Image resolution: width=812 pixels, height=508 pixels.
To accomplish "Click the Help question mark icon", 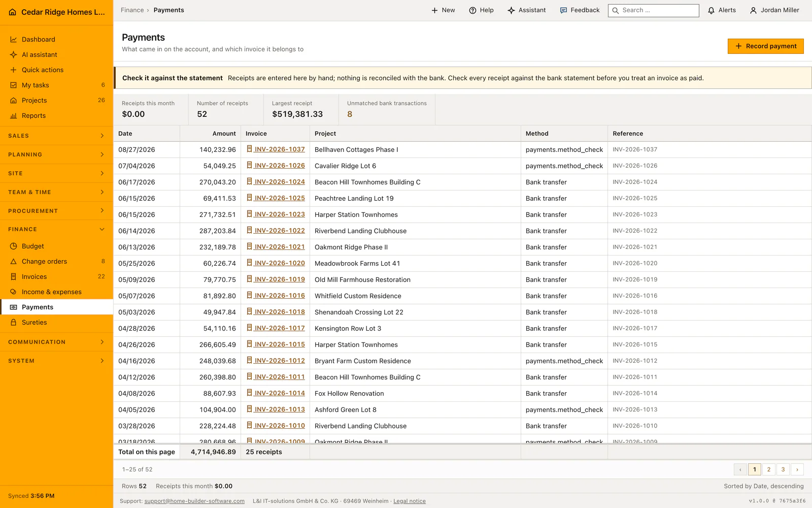I will [x=472, y=10].
